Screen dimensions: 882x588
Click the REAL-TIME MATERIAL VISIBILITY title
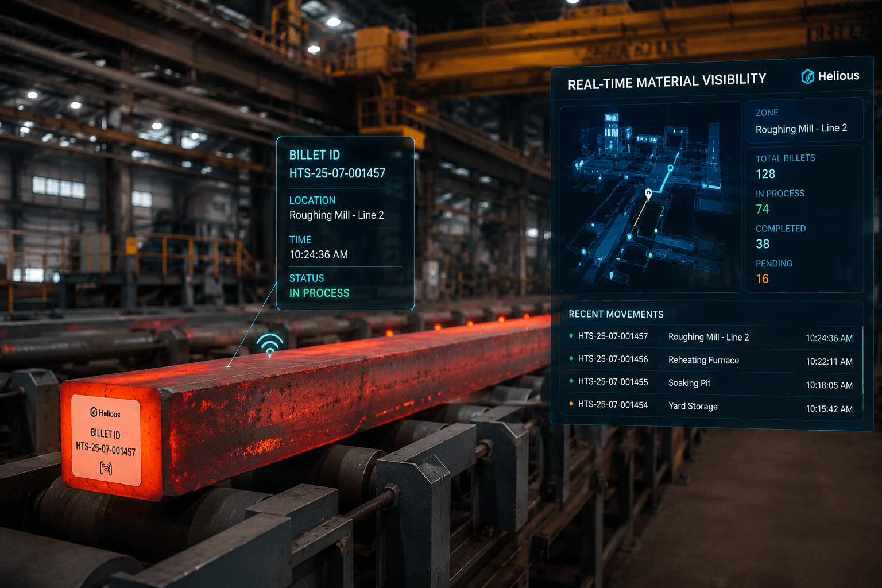click(667, 82)
